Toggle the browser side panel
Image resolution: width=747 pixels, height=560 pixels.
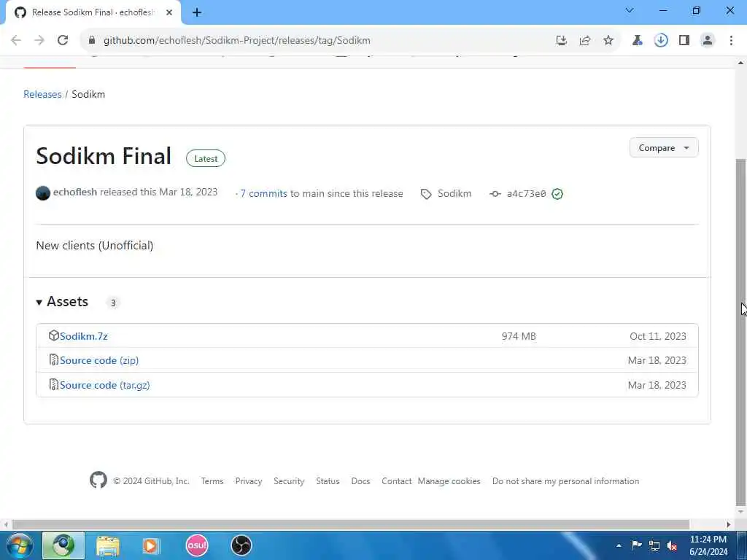pyautogui.click(x=684, y=41)
